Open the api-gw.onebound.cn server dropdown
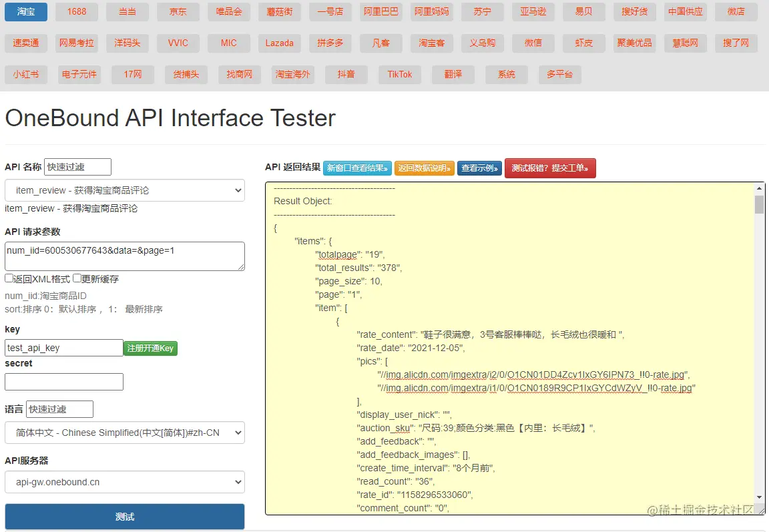The width and height of the screenshot is (769, 532). click(x=125, y=482)
